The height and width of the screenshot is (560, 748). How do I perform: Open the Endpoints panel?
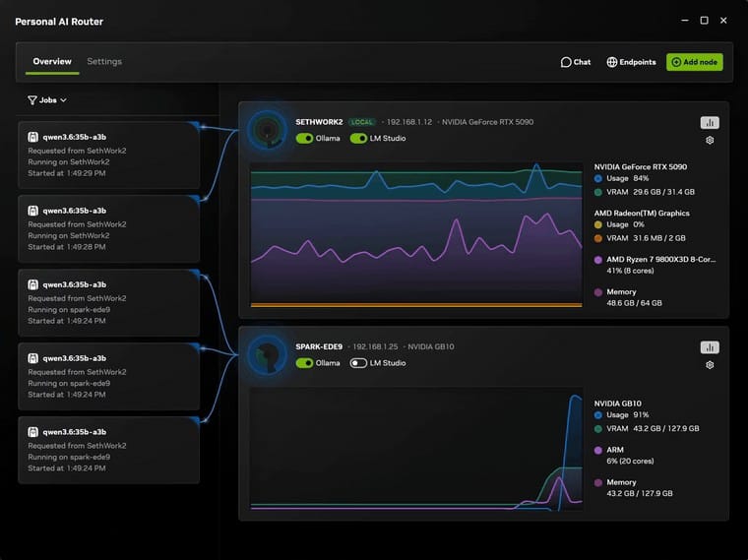tap(631, 62)
